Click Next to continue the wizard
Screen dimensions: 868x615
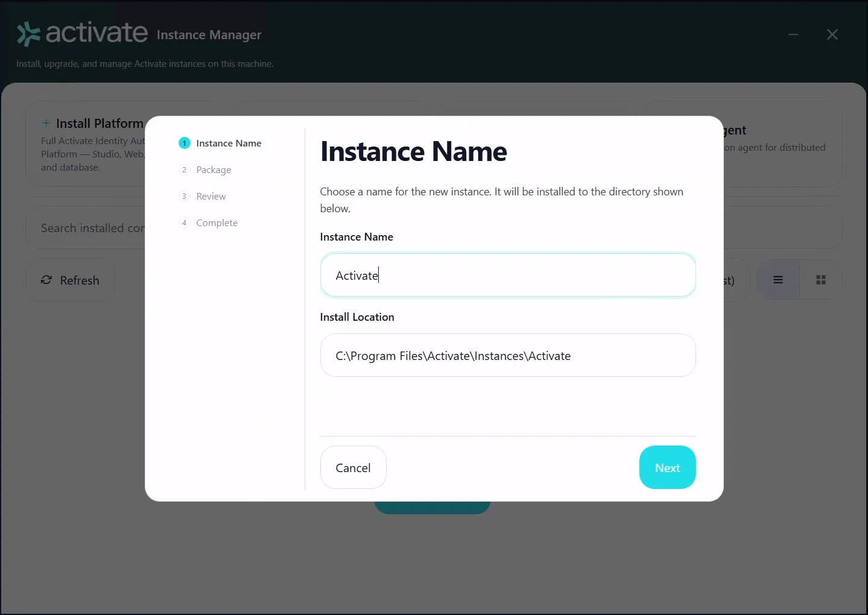click(668, 467)
